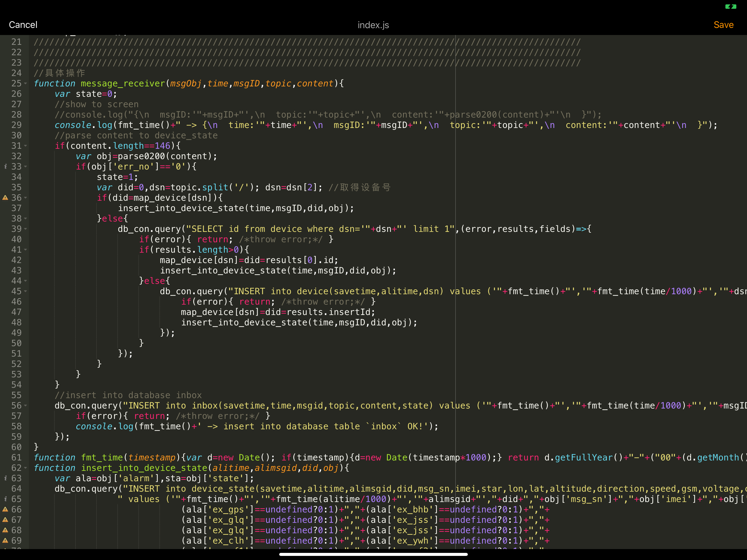Click the info icon on line 33
This screenshot has width=747, height=560.
pos(5,167)
